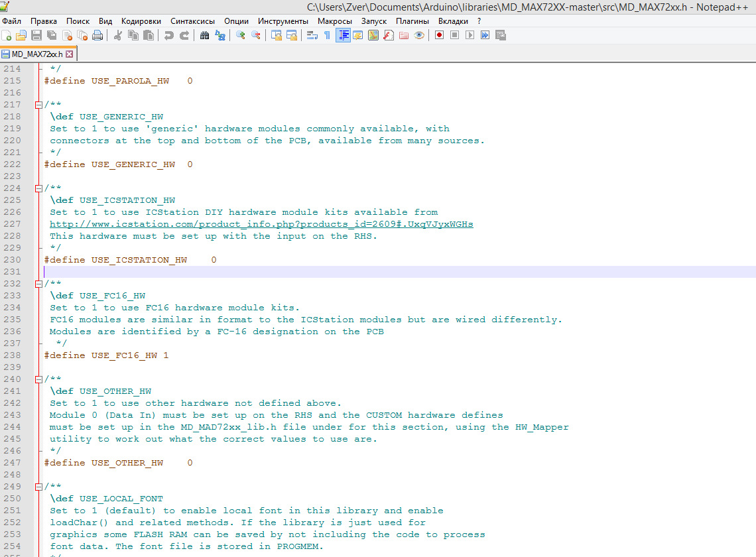Image resolution: width=756 pixels, height=557 pixels.
Task: Zoom in on the text
Action: tap(240, 35)
